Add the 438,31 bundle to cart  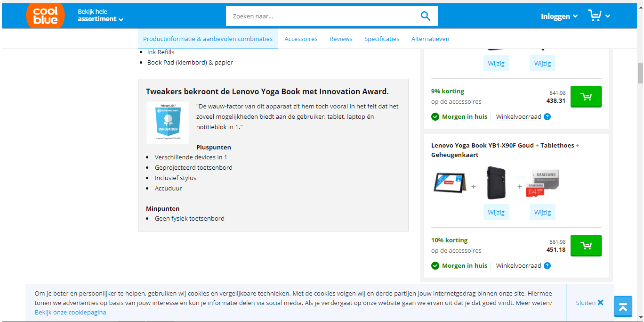[586, 97]
